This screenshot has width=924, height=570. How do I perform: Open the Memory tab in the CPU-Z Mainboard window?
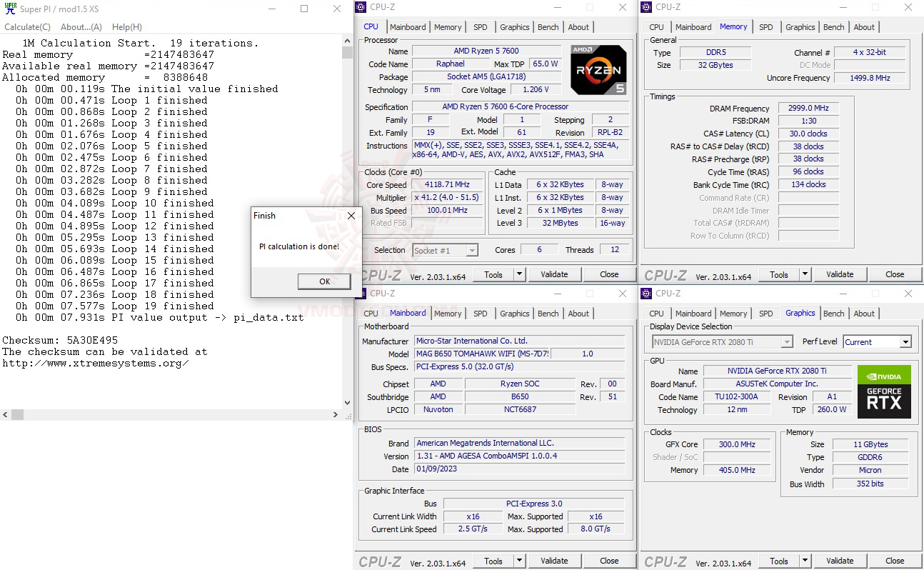click(x=448, y=314)
